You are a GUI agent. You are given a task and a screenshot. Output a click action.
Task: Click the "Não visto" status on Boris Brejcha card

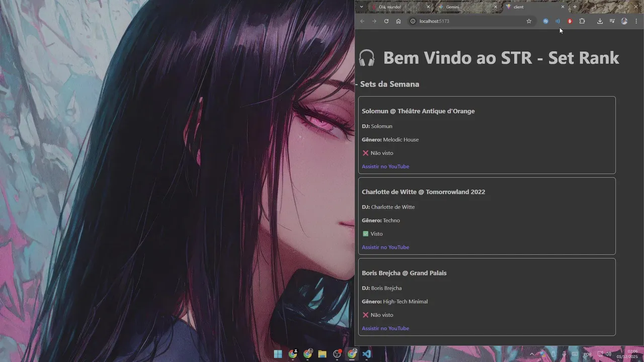(x=378, y=315)
